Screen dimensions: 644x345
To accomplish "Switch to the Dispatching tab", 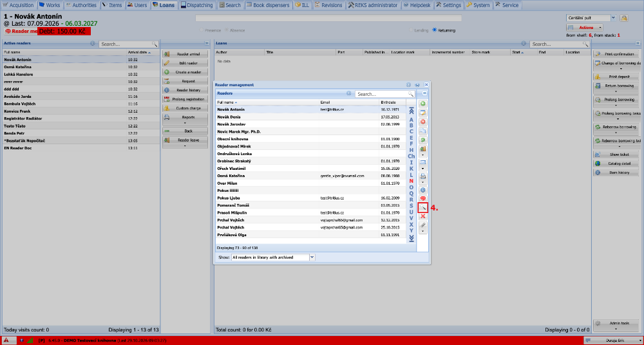I will (197, 5).
